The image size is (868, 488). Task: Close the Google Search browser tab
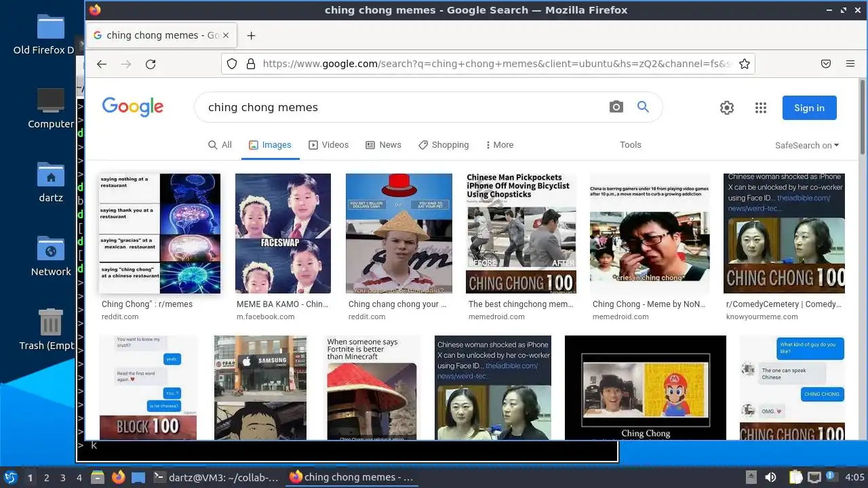[226, 35]
